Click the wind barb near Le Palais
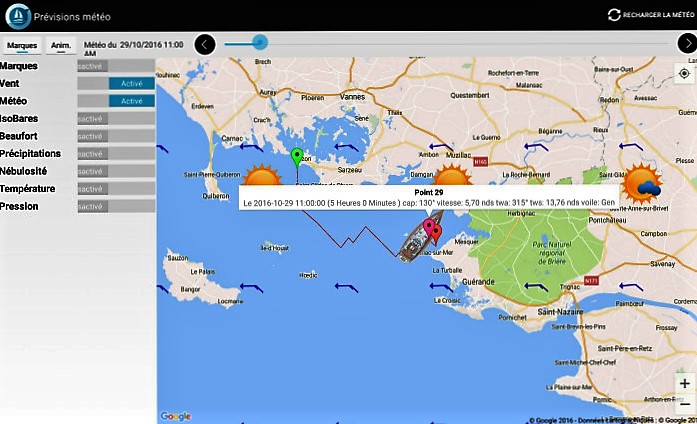 [x=252, y=288]
